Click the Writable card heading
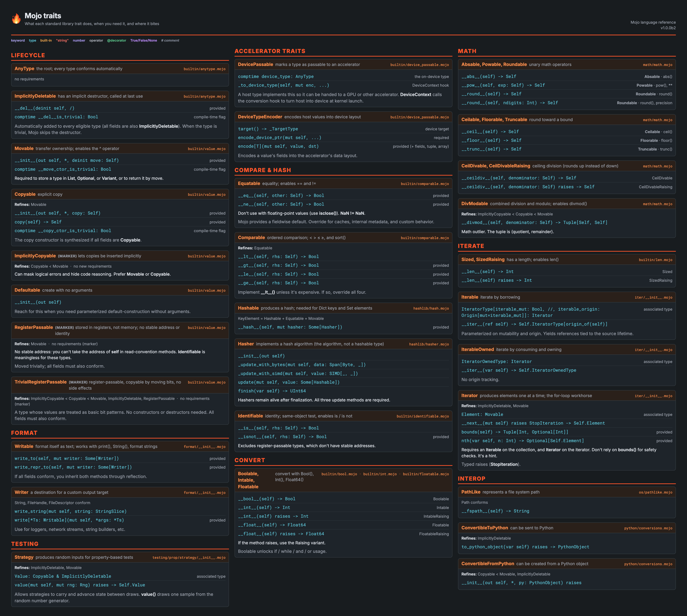687x616 pixels. 24,447
